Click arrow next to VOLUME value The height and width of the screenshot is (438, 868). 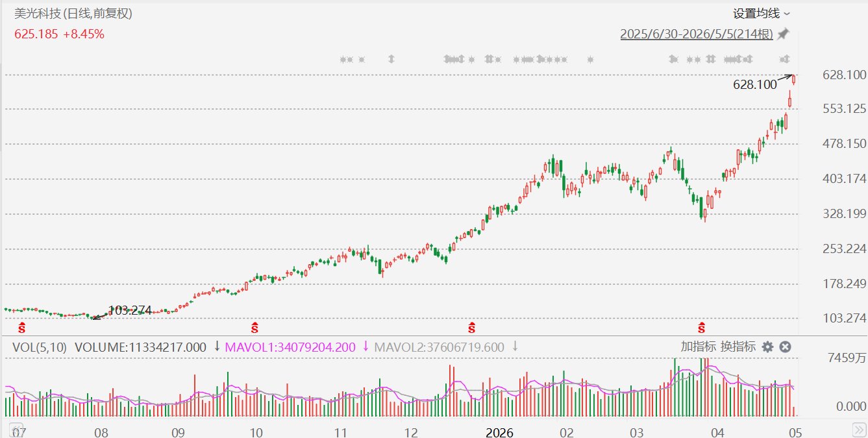(217, 347)
